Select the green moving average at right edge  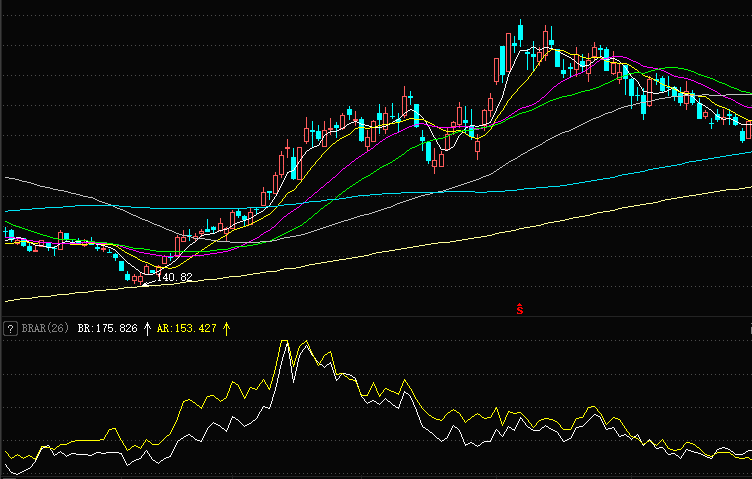[746, 92]
